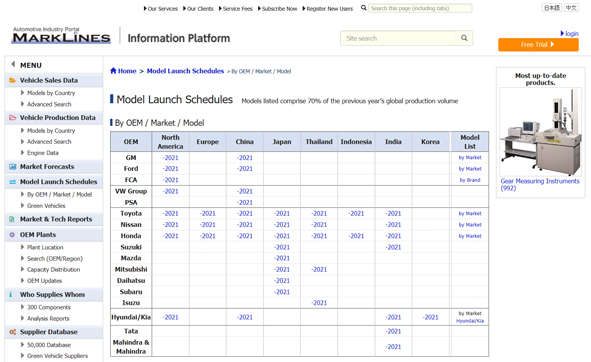Viewport: 591px width, 362px height.
Task: Click the Free Trial button
Action: point(538,44)
